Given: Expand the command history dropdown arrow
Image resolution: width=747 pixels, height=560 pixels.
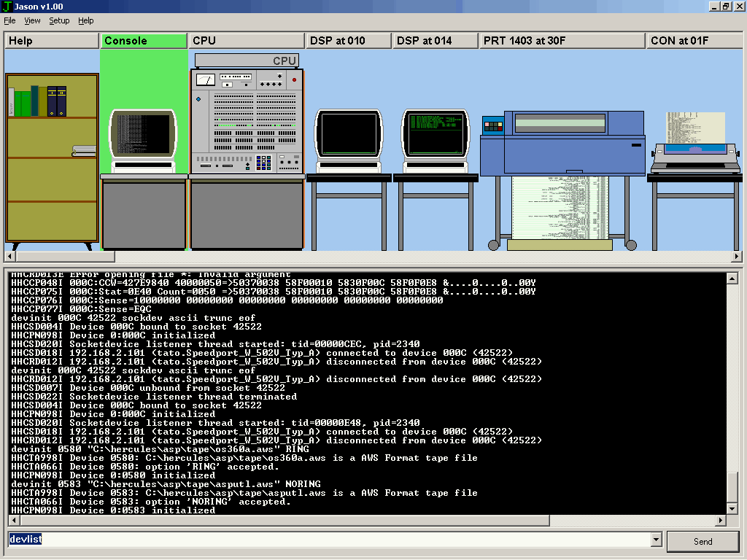Looking at the screenshot, I should 657,540.
